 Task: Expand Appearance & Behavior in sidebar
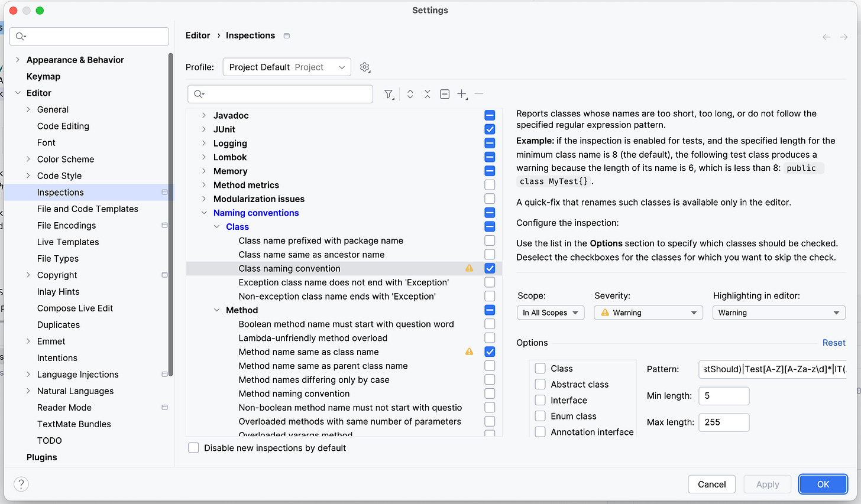pos(18,60)
